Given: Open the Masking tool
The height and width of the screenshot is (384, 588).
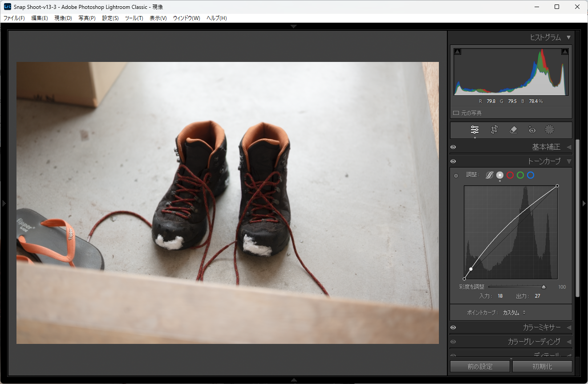Looking at the screenshot, I should coord(550,130).
